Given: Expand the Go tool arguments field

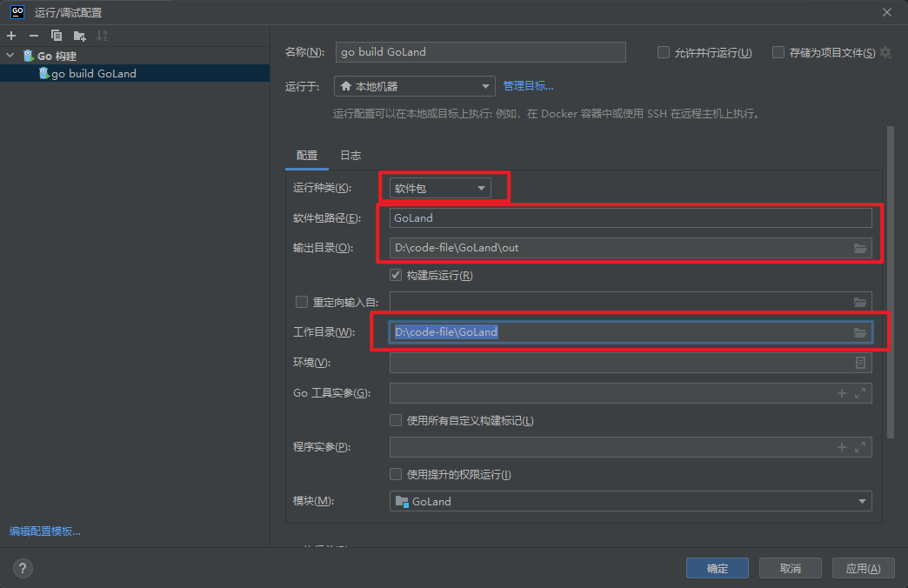Looking at the screenshot, I should (860, 393).
